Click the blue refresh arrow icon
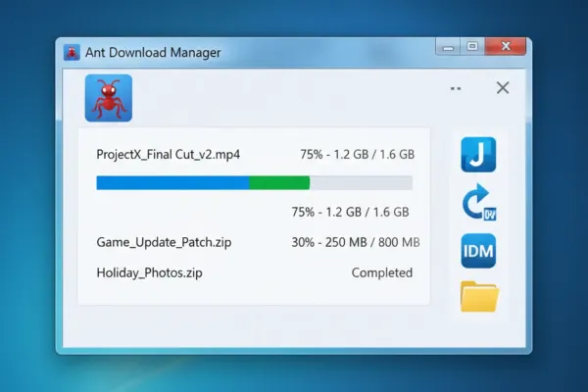588x392 pixels. click(479, 202)
